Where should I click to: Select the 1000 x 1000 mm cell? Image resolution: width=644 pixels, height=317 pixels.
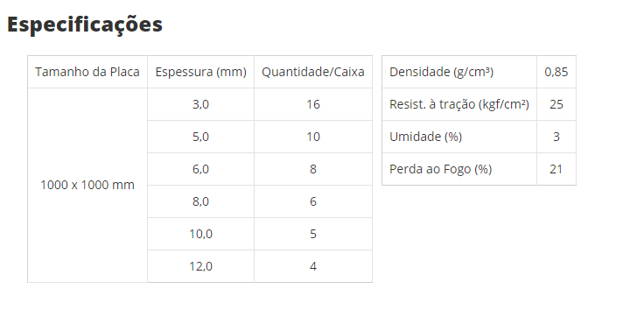pyautogui.click(x=87, y=185)
